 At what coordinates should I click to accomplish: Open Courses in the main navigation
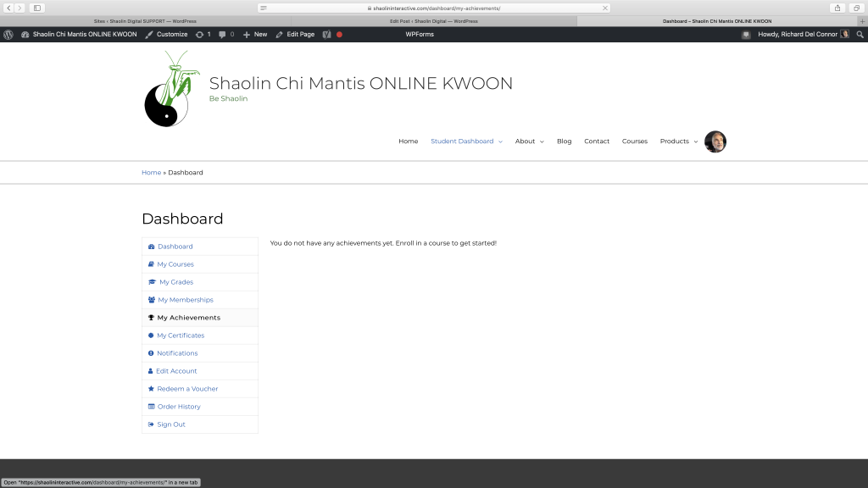pyautogui.click(x=634, y=141)
